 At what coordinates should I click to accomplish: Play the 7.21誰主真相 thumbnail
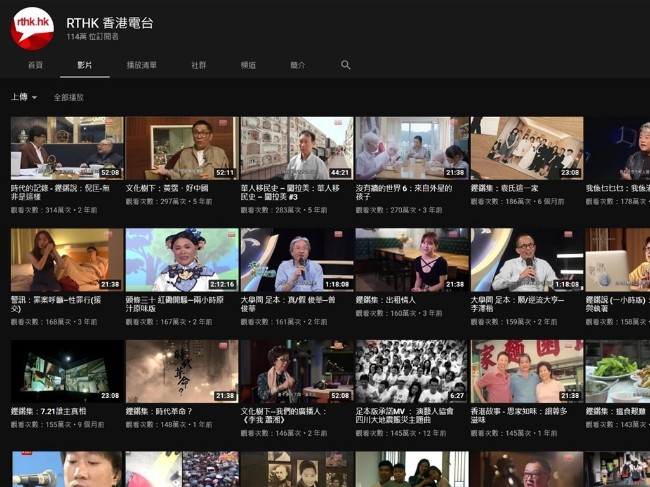click(x=67, y=371)
